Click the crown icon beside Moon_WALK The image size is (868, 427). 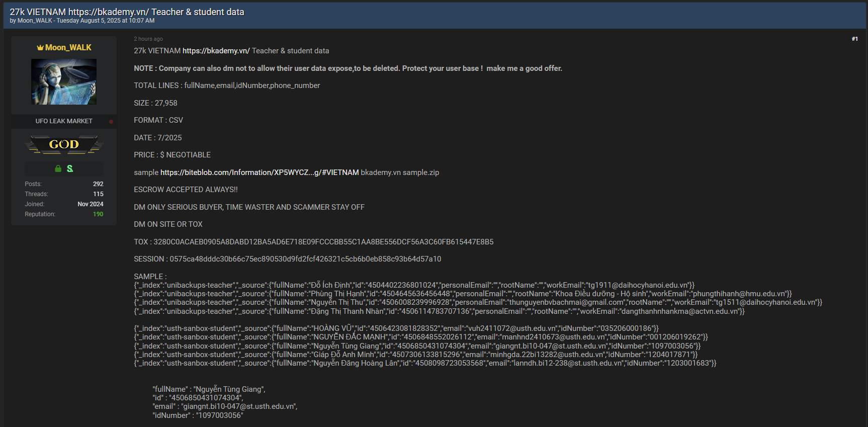coord(40,48)
